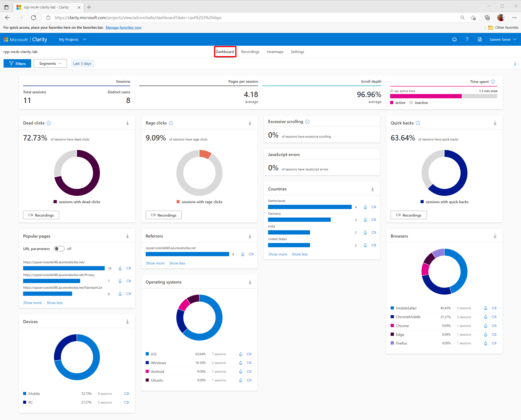
Task: Open info tooltip for Time spent
Action: click(493, 82)
